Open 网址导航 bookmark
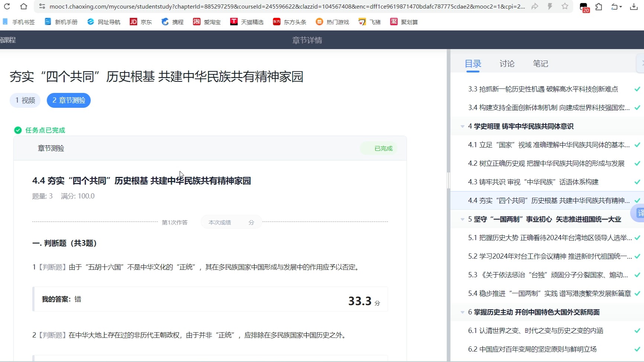 (x=104, y=22)
